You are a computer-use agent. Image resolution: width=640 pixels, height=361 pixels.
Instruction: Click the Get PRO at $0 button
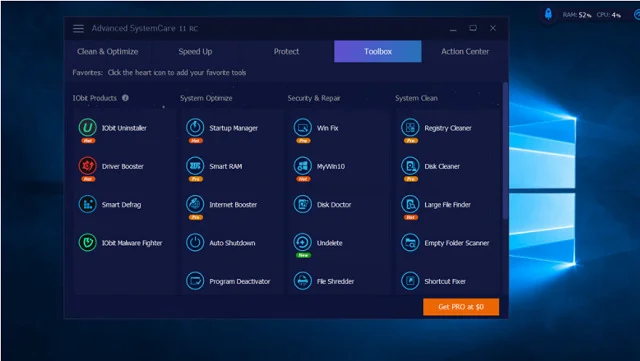click(461, 307)
